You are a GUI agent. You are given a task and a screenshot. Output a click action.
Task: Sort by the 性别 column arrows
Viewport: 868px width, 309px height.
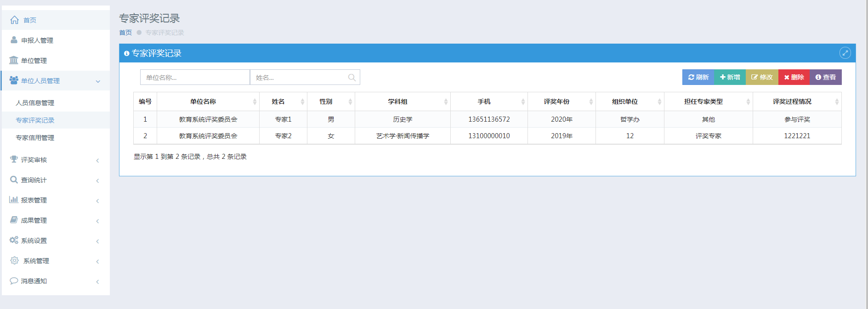pos(350,101)
